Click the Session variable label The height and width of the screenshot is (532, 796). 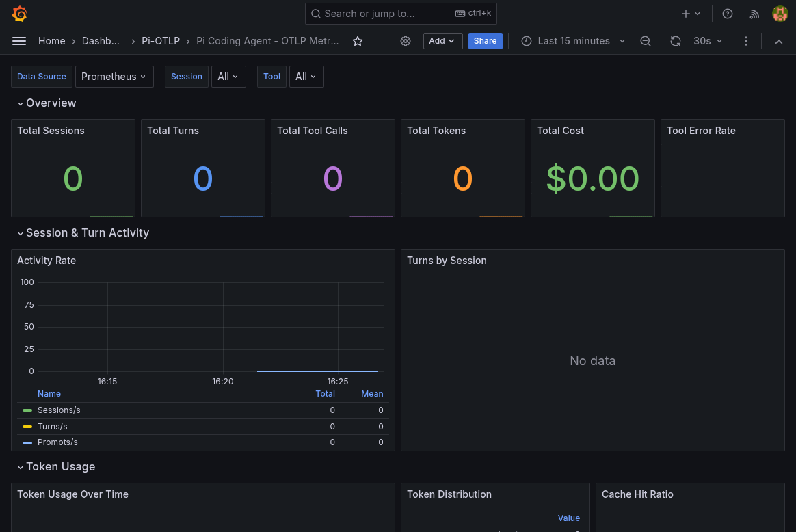pyautogui.click(x=186, y=77)
